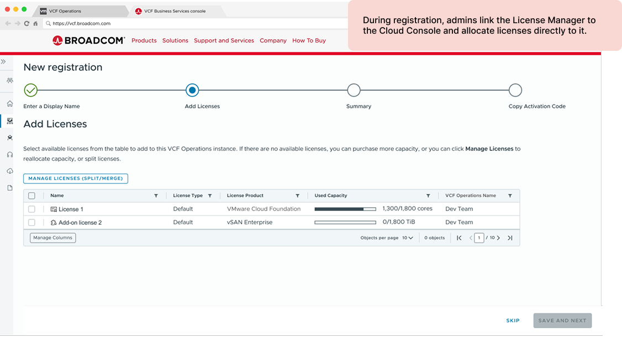622x364 pixels.
Task: Click the 'VMware Cloud Foundation' cell
Action: pyautogui.click(x=264, y=209)
